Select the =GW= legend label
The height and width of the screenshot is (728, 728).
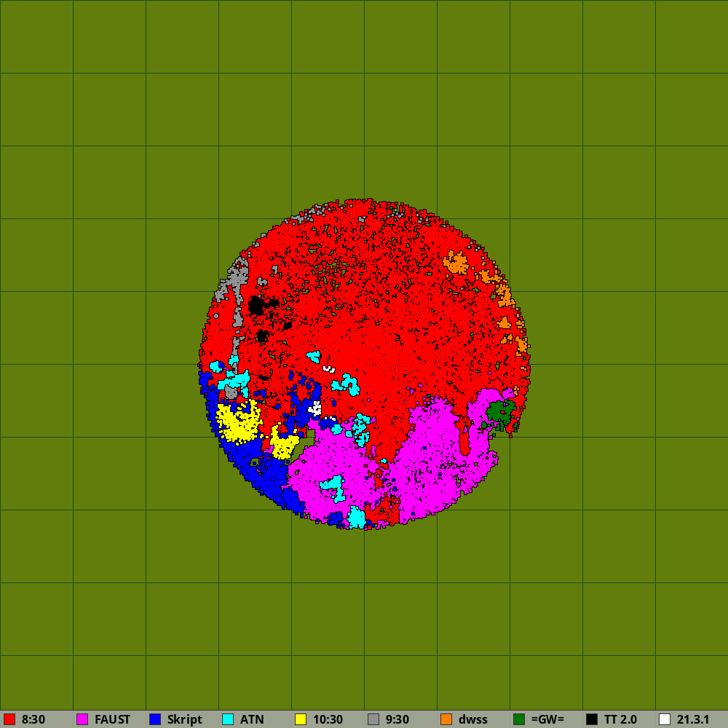548,720
